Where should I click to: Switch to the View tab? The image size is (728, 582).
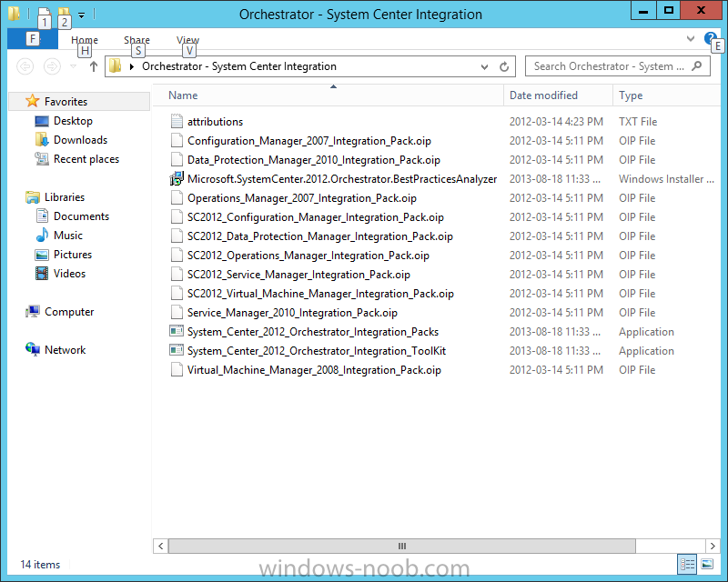pos(187,40)
